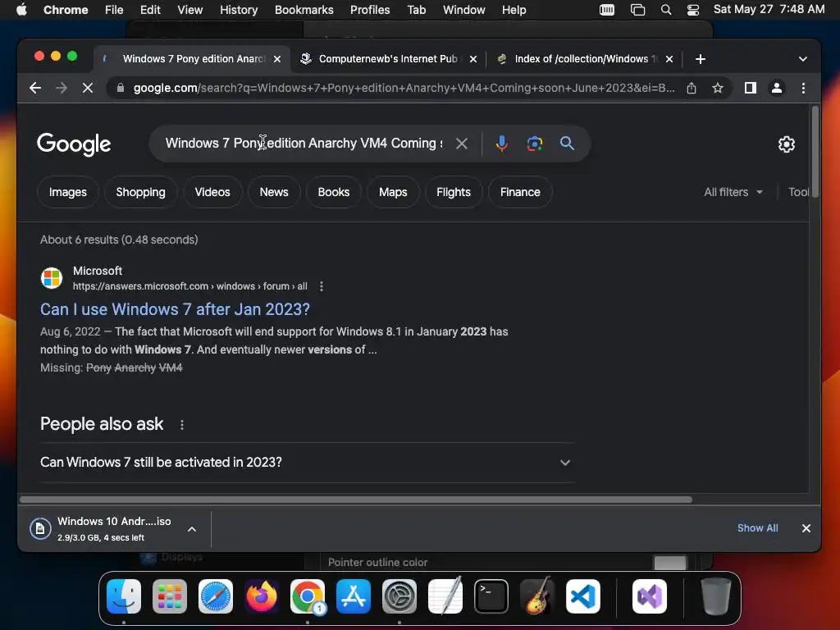The height and width of the screenshot is (630, 840).
Task: Click the Chrome forward arrow button
Action: pos(61,88)
